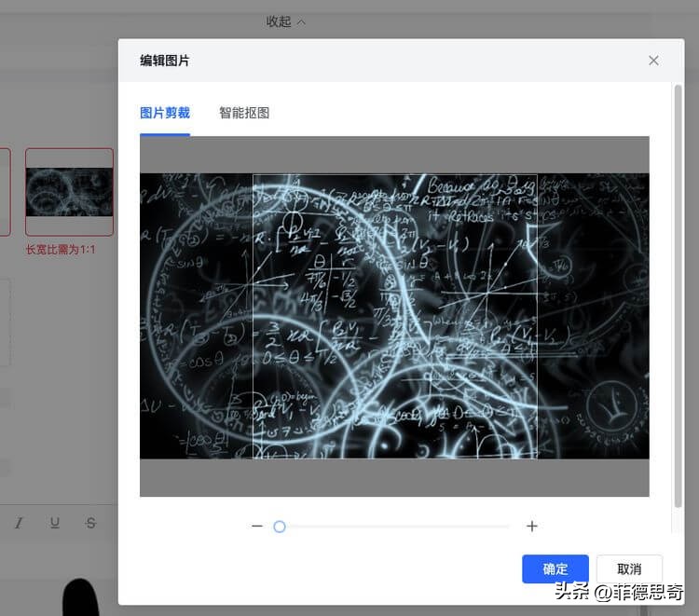The height and width of the screenshot is (616, 699).
Task: Click inside the square crop selection area
Action: 395,317
